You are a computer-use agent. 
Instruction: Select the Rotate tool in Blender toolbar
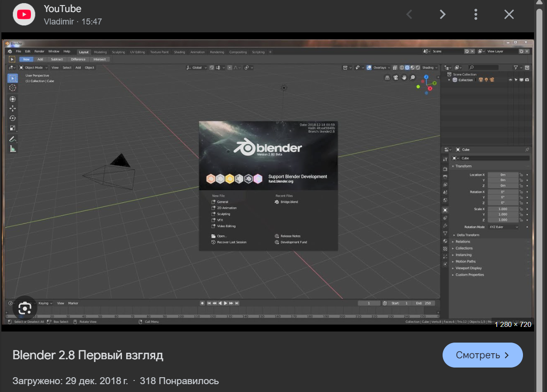[x=12, y=118]
